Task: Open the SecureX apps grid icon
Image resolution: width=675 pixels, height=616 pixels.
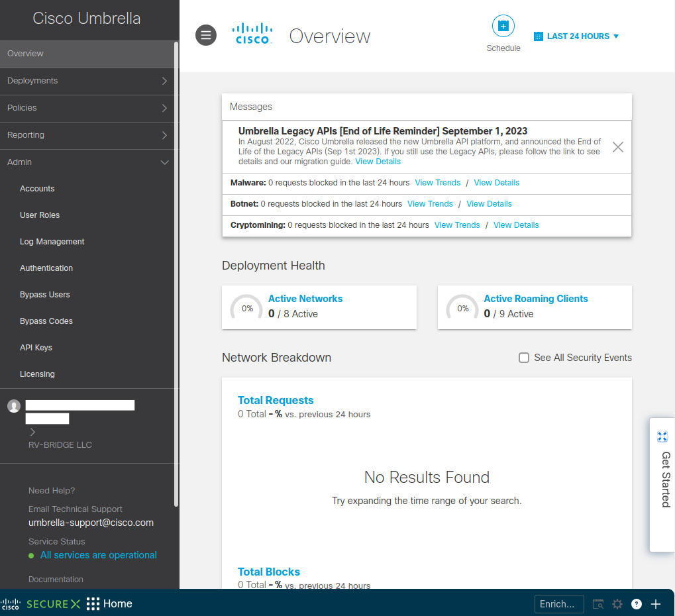Action: point(93,603)
